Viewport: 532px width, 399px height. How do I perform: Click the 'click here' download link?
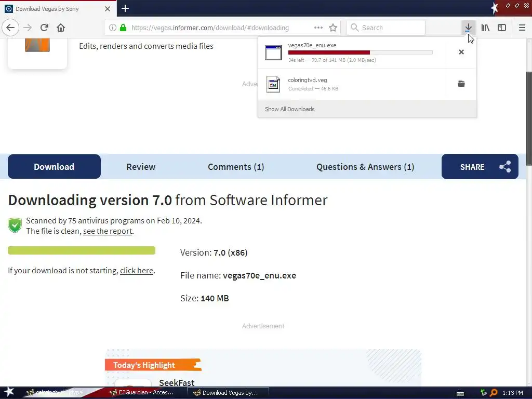[x=137, y=270]
